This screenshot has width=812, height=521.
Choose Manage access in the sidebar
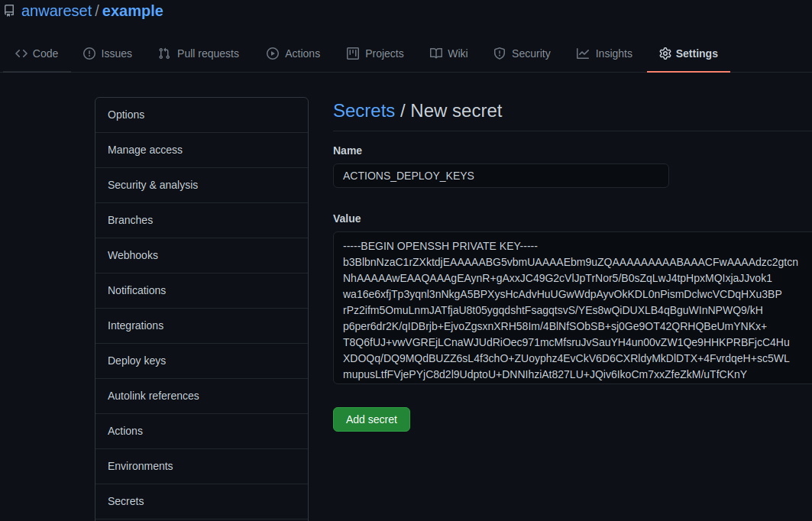[x=145, y=150]
